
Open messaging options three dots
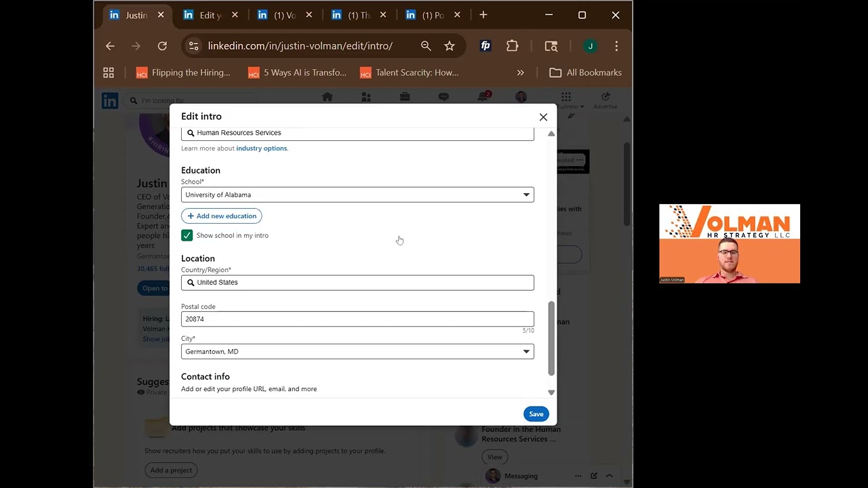(578, 476)
